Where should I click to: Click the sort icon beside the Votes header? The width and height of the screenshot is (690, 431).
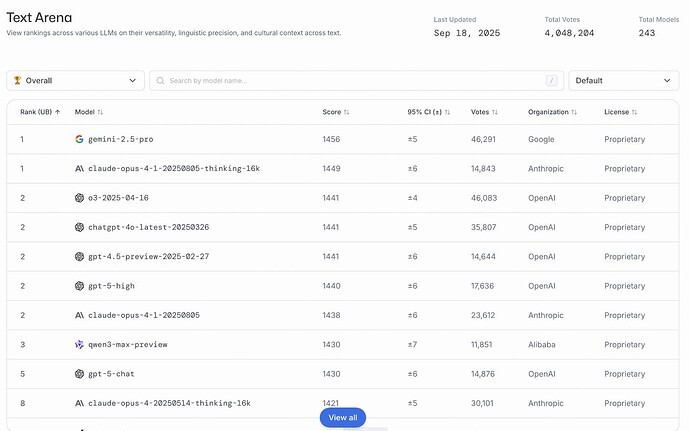pos(495,112)
